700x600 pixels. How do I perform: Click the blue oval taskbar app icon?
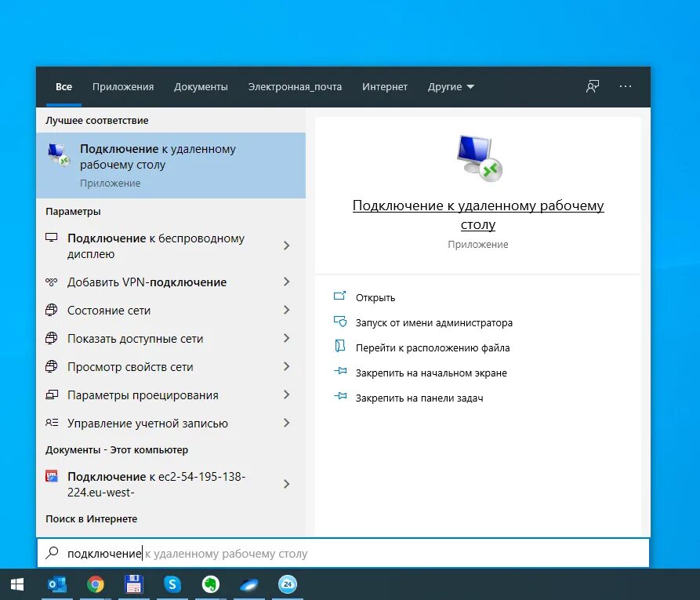pos(249,584)
